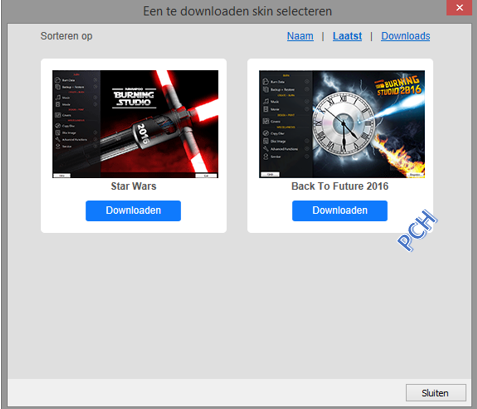Click the music note icon in Back To Future preview
This screenshot has width=477, height=409.
tap(266, 101)
